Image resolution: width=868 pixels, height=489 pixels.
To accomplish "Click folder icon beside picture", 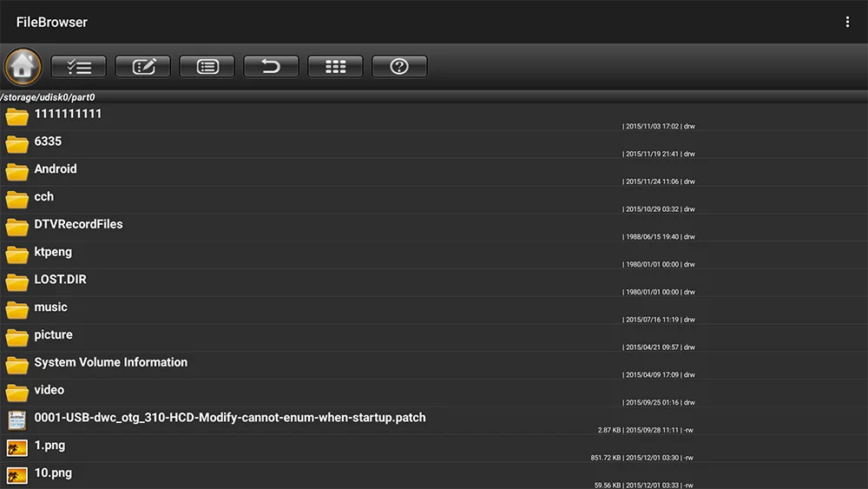I will (x=17, y=338).
